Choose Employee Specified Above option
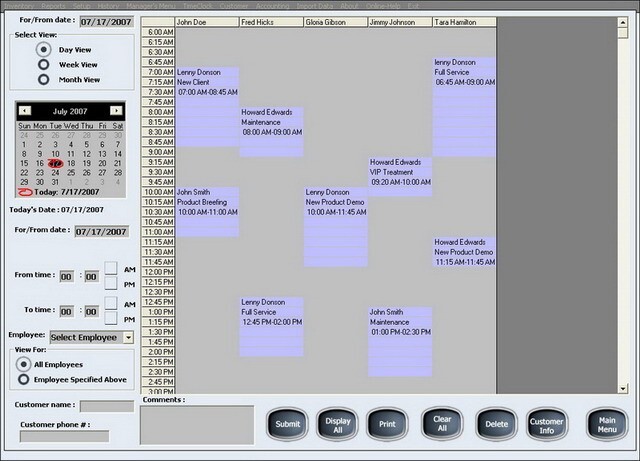 point(24,380)
